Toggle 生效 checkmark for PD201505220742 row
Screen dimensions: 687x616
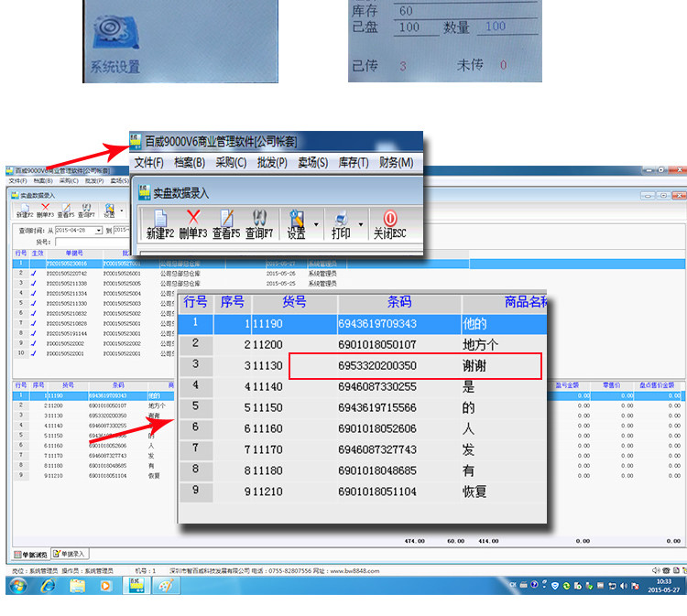tap(34, 273)
